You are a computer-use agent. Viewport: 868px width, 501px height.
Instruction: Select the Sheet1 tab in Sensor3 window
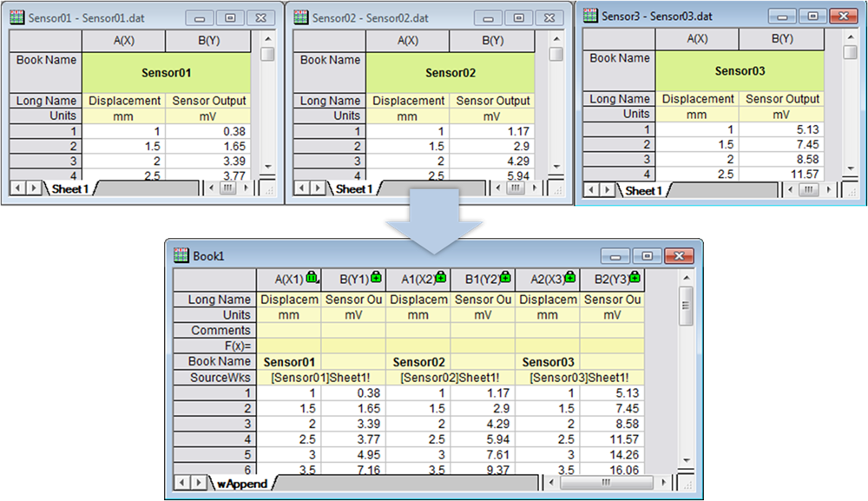pos(644,190)
